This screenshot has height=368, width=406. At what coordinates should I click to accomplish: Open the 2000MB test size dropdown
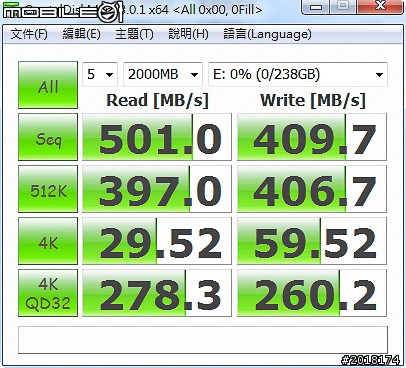163,74
